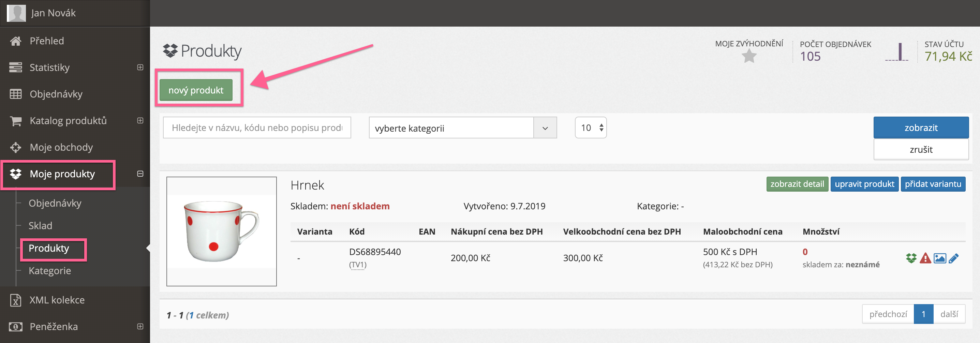Click the house icon beside Přehled

pos(16,41)
